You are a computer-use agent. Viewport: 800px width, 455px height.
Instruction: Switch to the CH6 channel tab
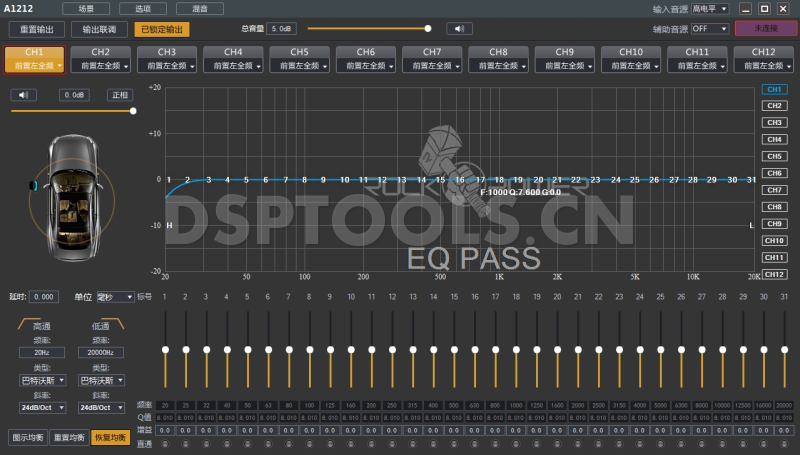click(x=365, y=58)
